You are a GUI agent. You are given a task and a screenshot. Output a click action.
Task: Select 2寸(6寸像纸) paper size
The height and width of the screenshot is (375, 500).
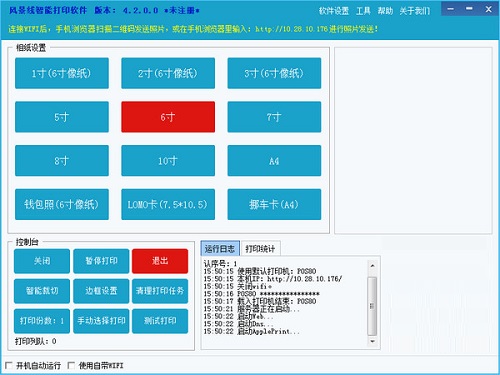(x=168, y=73)
